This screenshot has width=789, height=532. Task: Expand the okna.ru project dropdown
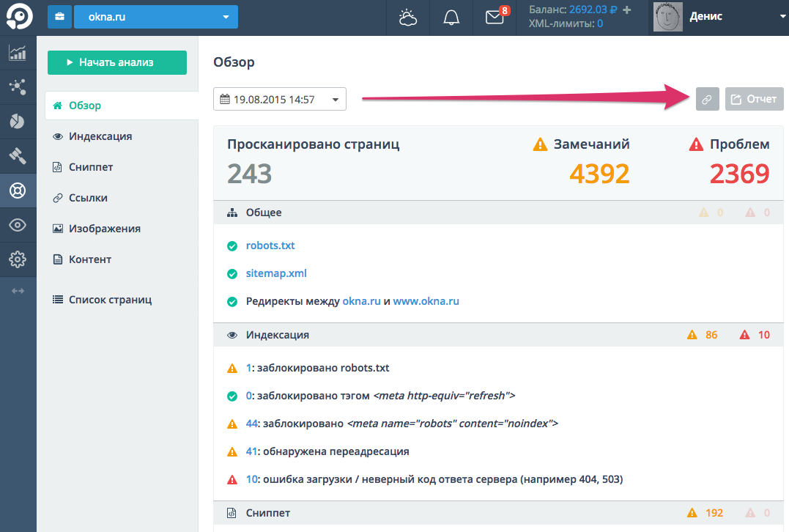[x=155, y=17]
